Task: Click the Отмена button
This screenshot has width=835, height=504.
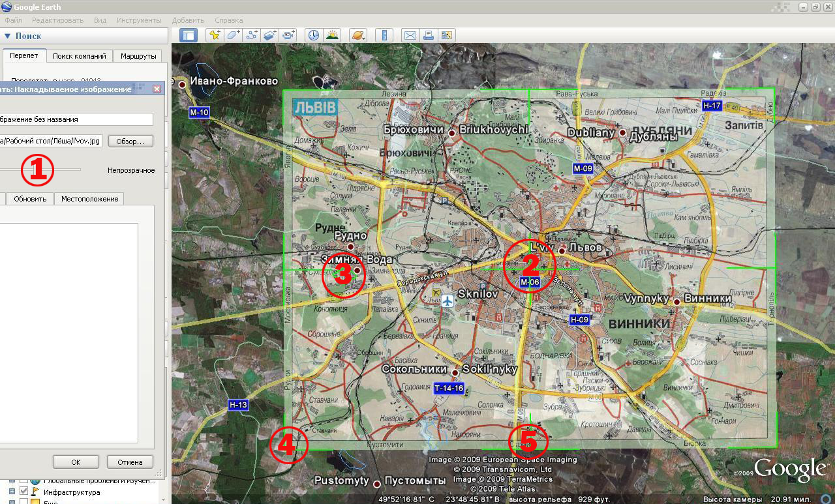Action: click(x=130, y=462)
